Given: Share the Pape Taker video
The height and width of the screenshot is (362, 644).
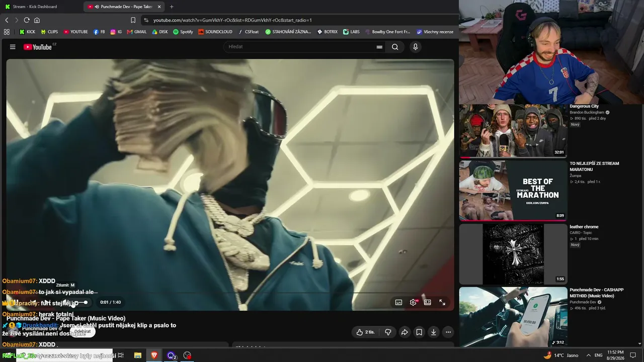Looking at the screenshot, I should 405,332.
